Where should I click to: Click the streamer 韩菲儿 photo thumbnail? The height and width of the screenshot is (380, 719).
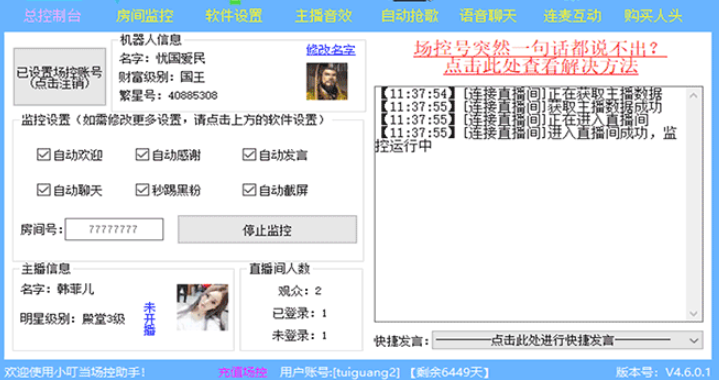click(x=202, y=307)
